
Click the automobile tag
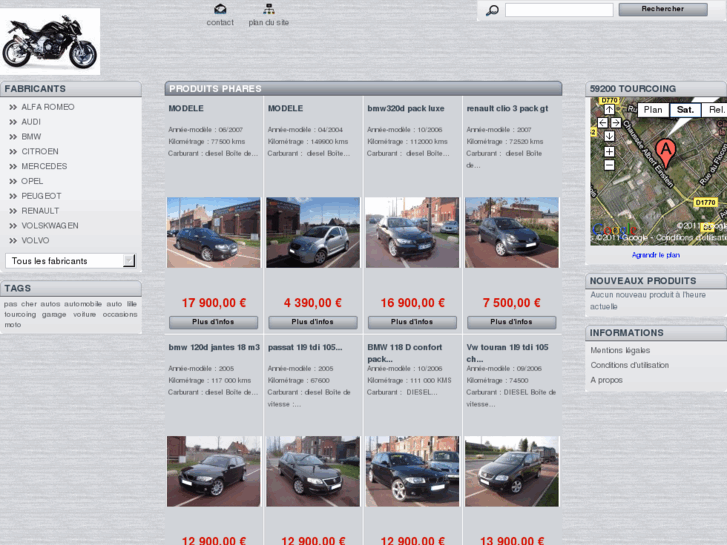83,304
